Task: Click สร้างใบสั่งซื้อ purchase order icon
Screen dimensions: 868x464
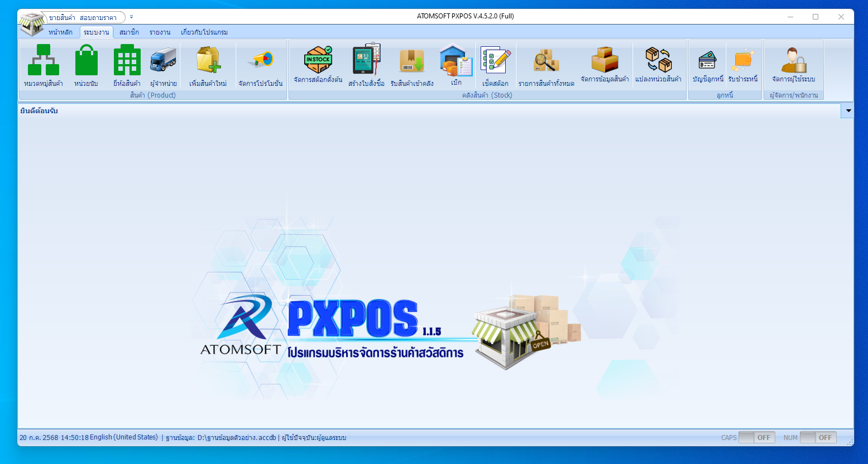Action: [x=366, y=61]
